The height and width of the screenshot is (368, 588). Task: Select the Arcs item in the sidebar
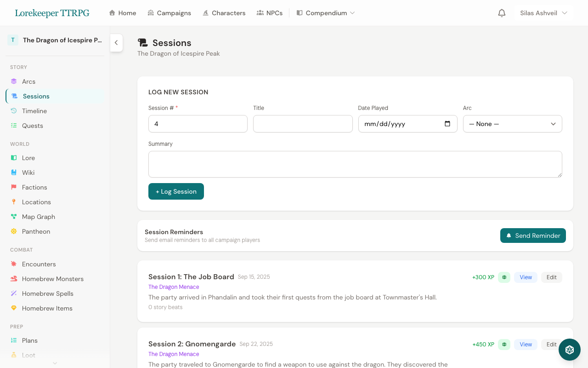click(x=29, y=81)
